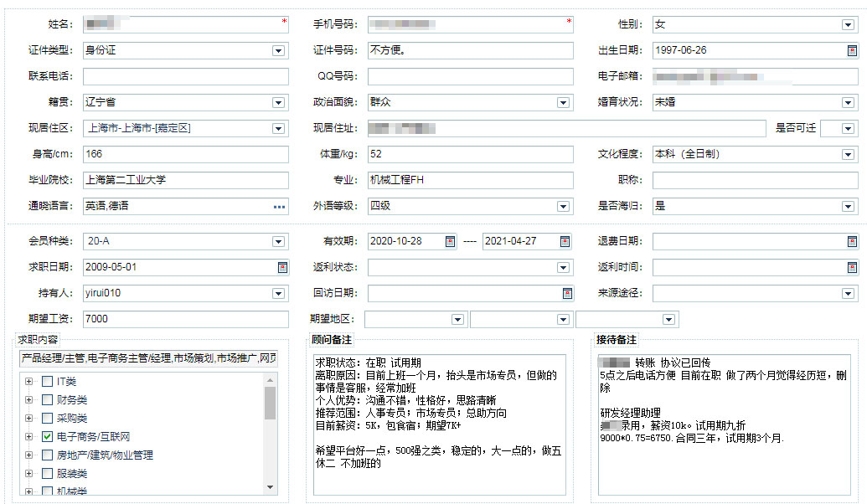Open the 文化程度 dropdown
Screen dimensions: 867x504
(848, 155)
